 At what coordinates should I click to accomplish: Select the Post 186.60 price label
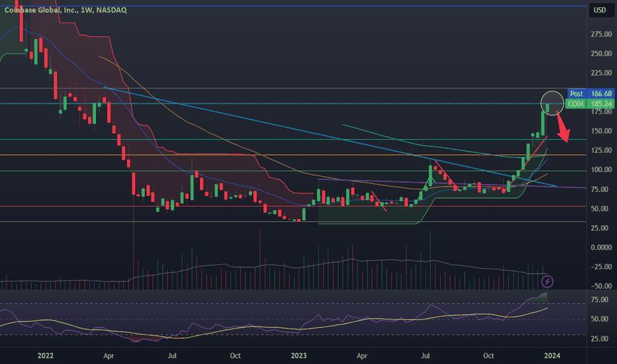(x=591, y=94)
